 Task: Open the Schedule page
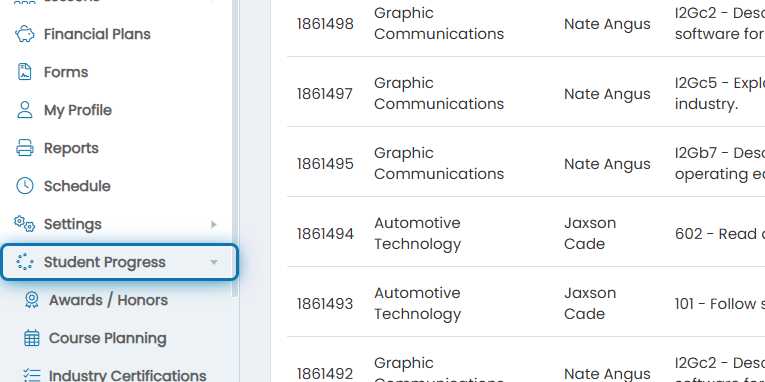click(x=77, y=186)
